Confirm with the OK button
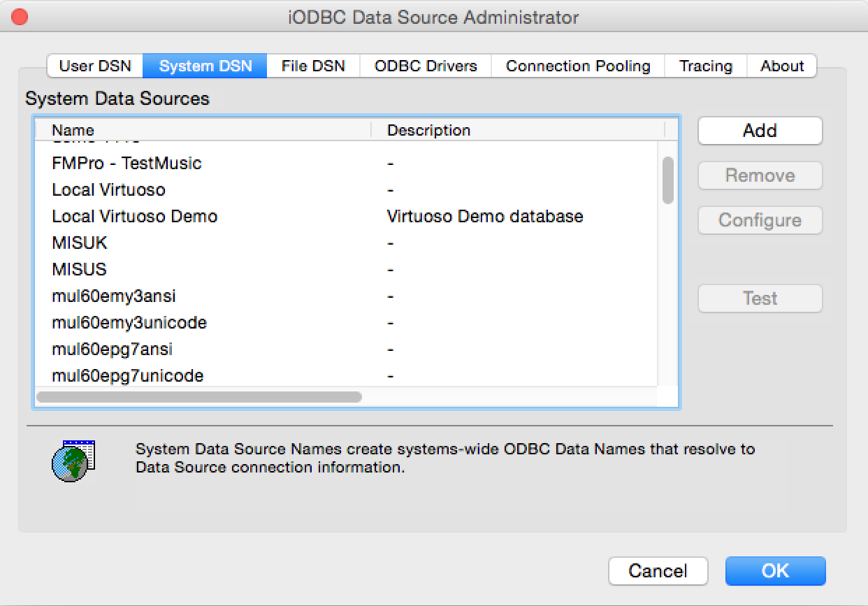 775,571
